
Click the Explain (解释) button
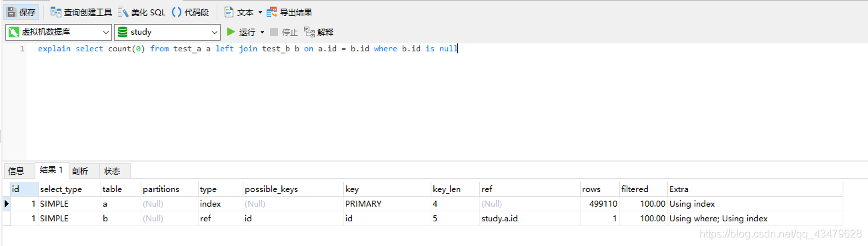coord(319,32)
